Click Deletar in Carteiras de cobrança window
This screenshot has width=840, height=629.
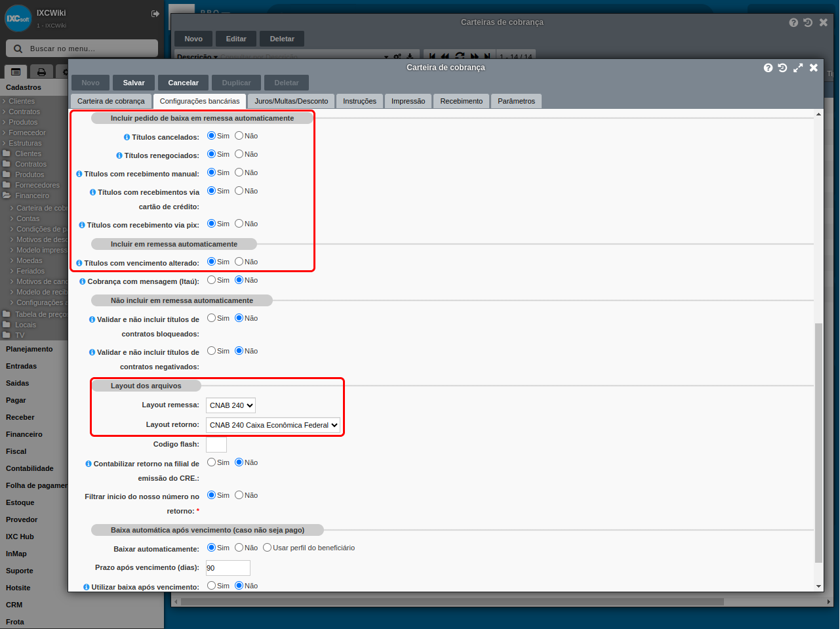tap(282, 39)
